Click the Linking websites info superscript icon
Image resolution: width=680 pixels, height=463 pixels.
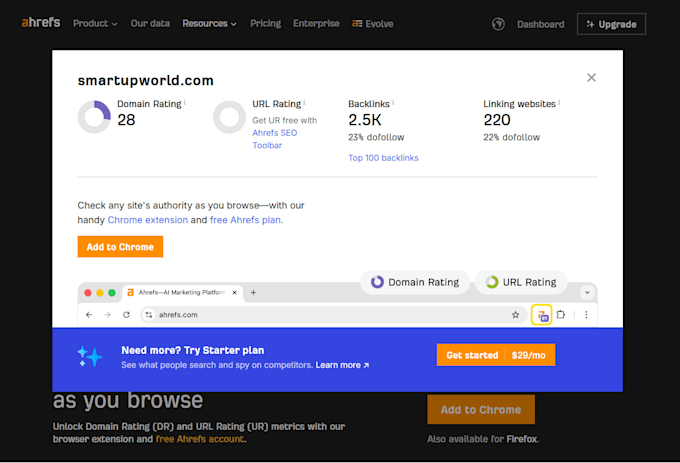(x=559, y=102)
